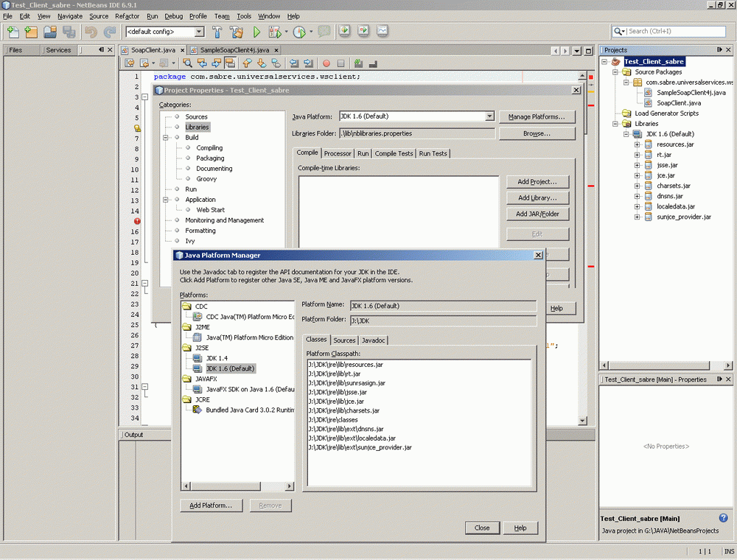Switch to the Javadoc tab
The height and width of the screenshot is (560, 737).
click(x=373, y=340)
